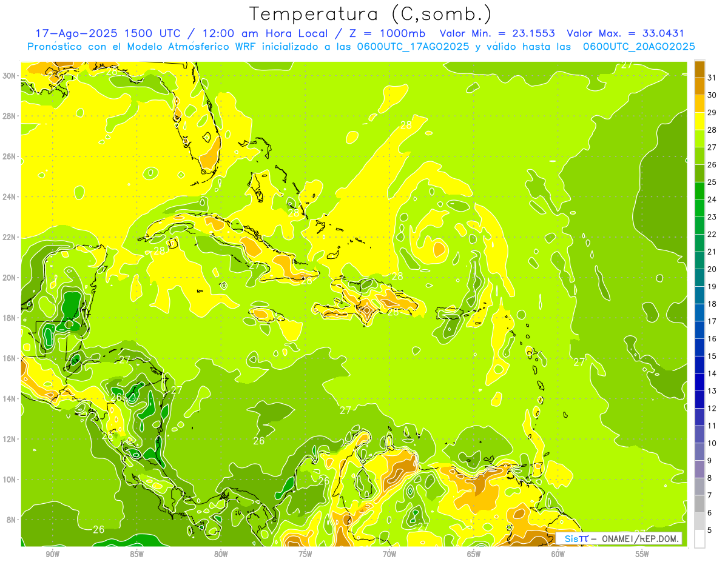Click the 55W longitude axis label
Screen dimensions: 728x562
tap(642, 554)
